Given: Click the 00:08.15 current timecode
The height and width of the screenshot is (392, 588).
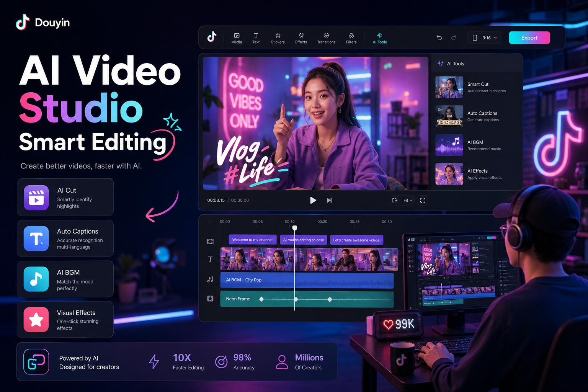Looking at the screenshot, I should pyautogui.click(x=216, y=200).
